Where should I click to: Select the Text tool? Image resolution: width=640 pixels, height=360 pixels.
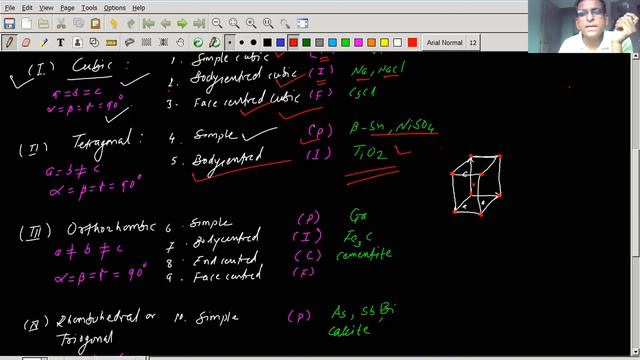60,42
